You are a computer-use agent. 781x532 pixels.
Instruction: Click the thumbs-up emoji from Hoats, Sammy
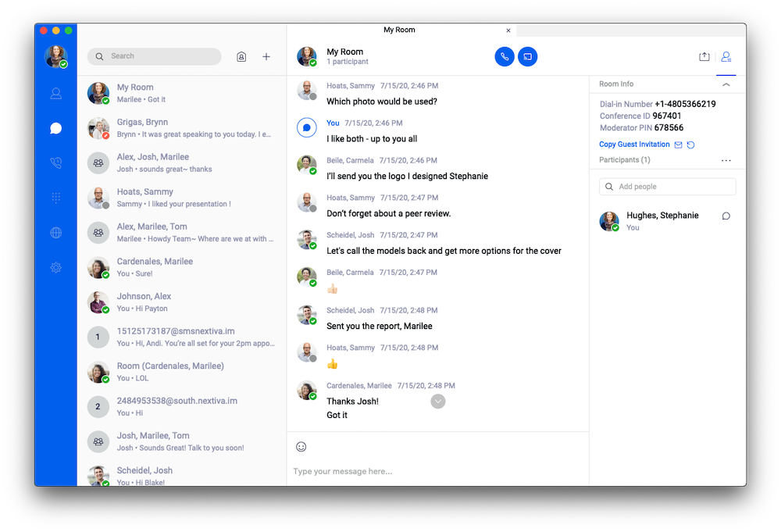coord(332,364)
